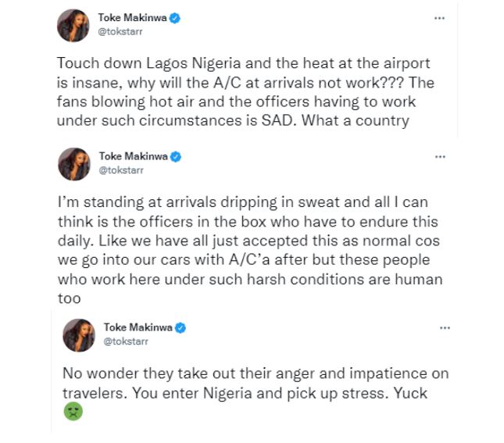Viewport: 504px width, 443px height.
Task: Select Toke Makinwa name above the 'I'm standing at arrivals' tweet
Action: pyautogui.click(x=133, y=157)
